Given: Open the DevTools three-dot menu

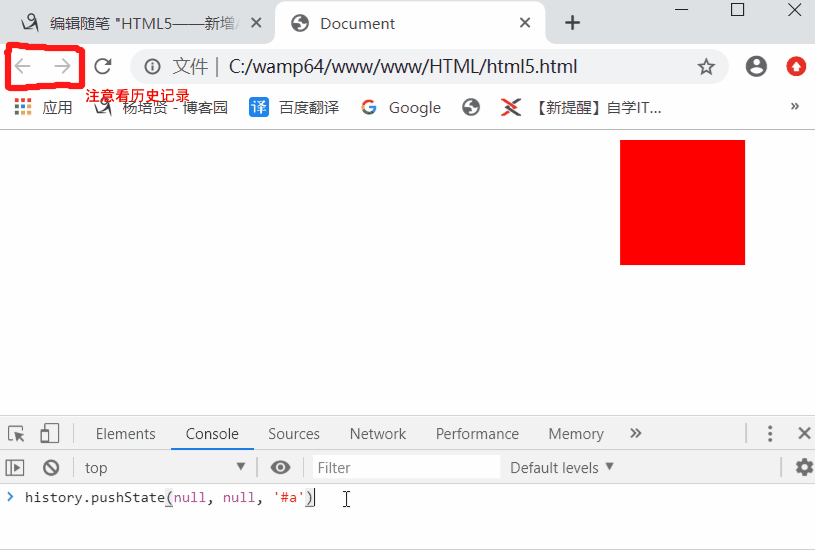Looking at the screenshot, I should [770, 434].
